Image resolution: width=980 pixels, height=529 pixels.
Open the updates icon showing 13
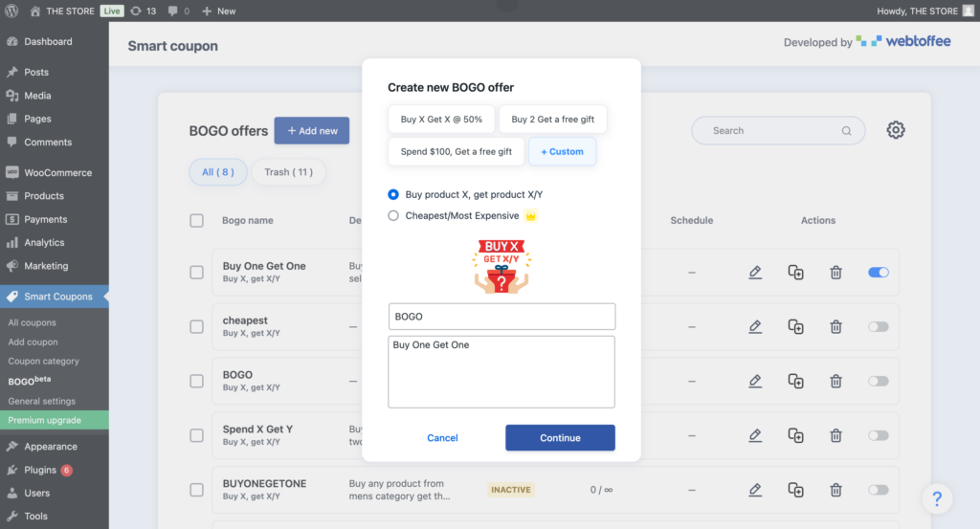pyautogui.click(x=143, y=11)
